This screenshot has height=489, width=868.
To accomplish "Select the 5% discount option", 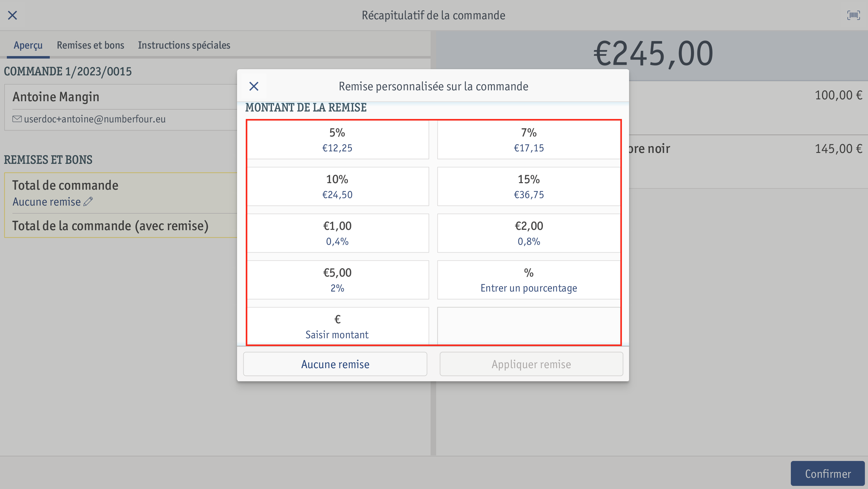I will [x=337, y=140].
